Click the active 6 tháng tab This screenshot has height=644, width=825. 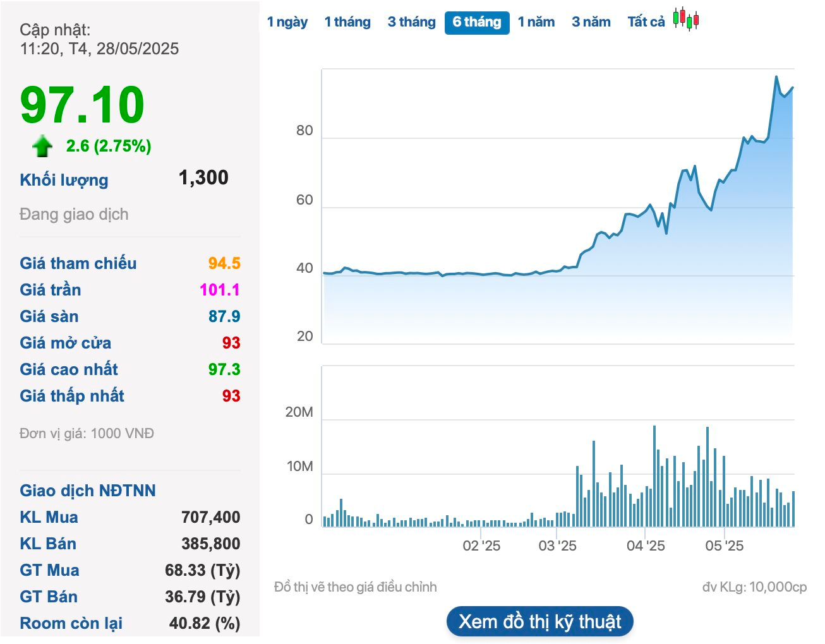pyautogui.click(x=477, y=23)
